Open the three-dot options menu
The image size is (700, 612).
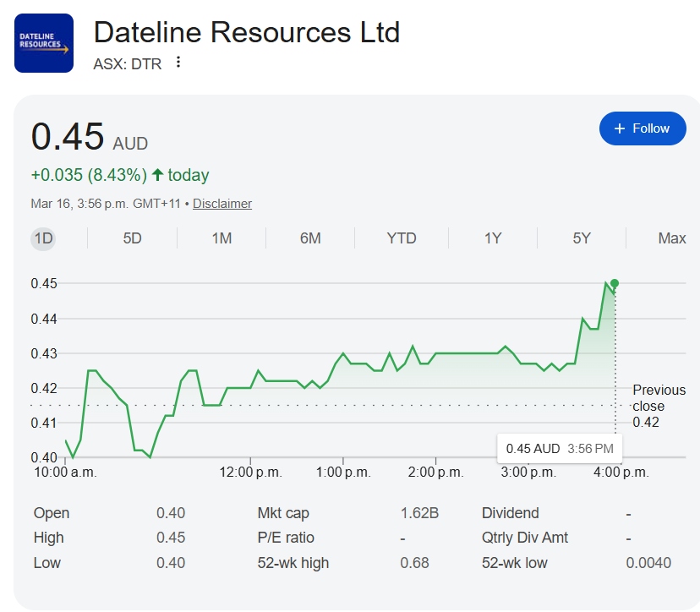point(178,63)
